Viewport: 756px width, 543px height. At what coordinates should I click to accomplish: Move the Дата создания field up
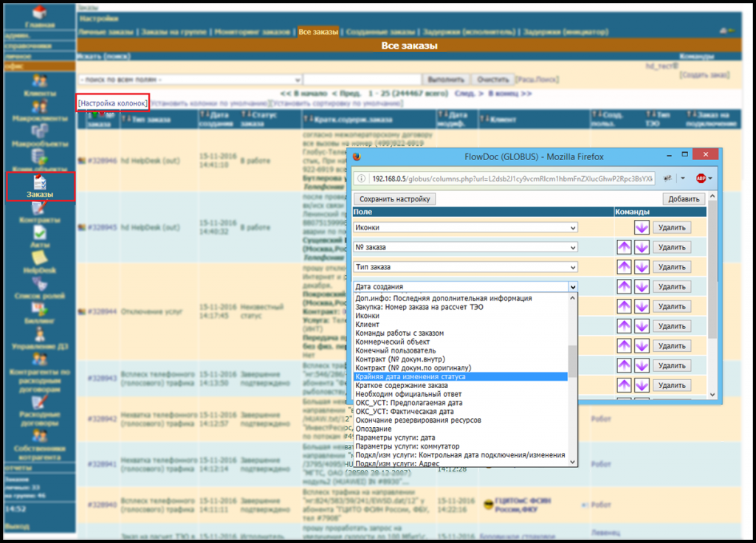coord(624,287)
